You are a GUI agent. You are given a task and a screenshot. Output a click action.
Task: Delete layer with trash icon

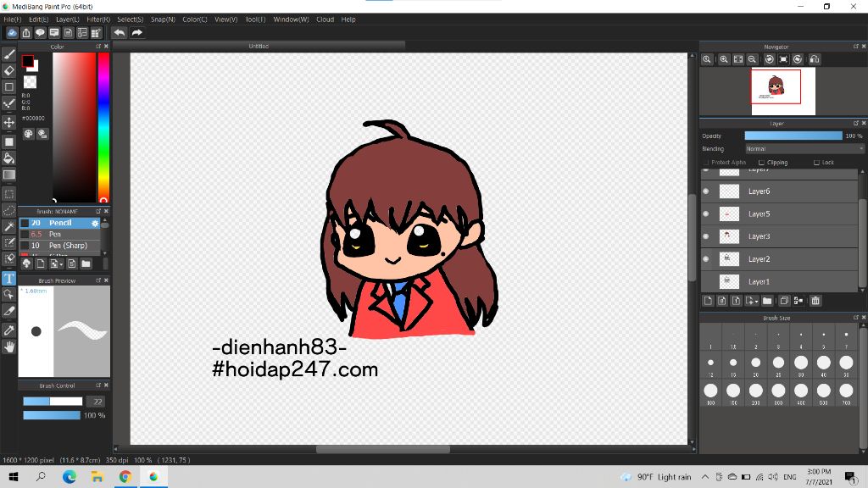click(815, 301)
